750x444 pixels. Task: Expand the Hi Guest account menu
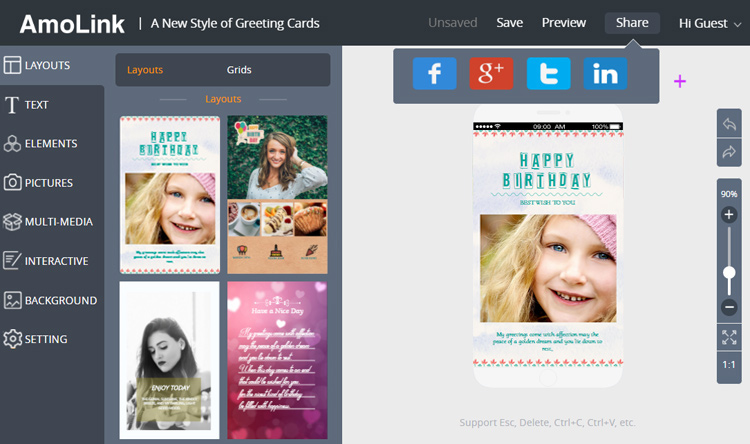coord(710,23)
